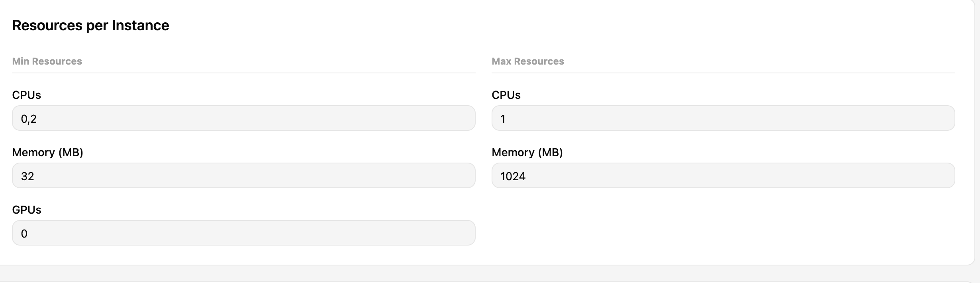Screen dimensions: 980x283
Task: Focus the Max Resources Memory (MB) field
Action: point(723,175)
